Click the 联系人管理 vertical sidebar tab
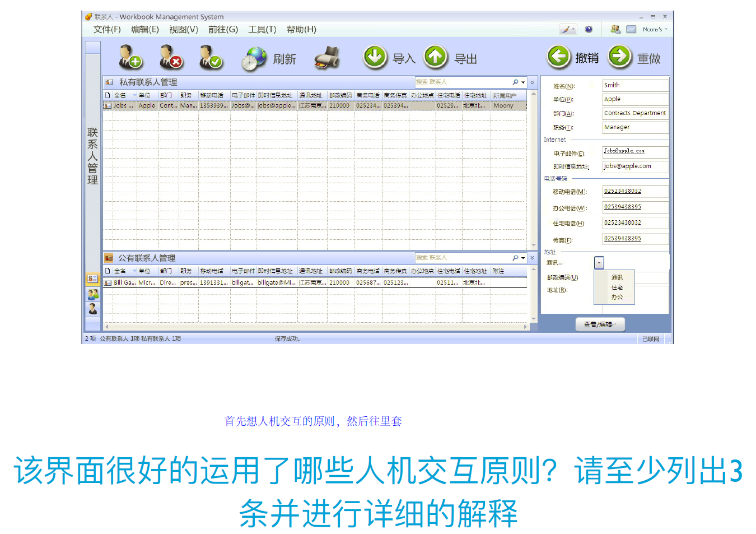 tap(92, 156)
